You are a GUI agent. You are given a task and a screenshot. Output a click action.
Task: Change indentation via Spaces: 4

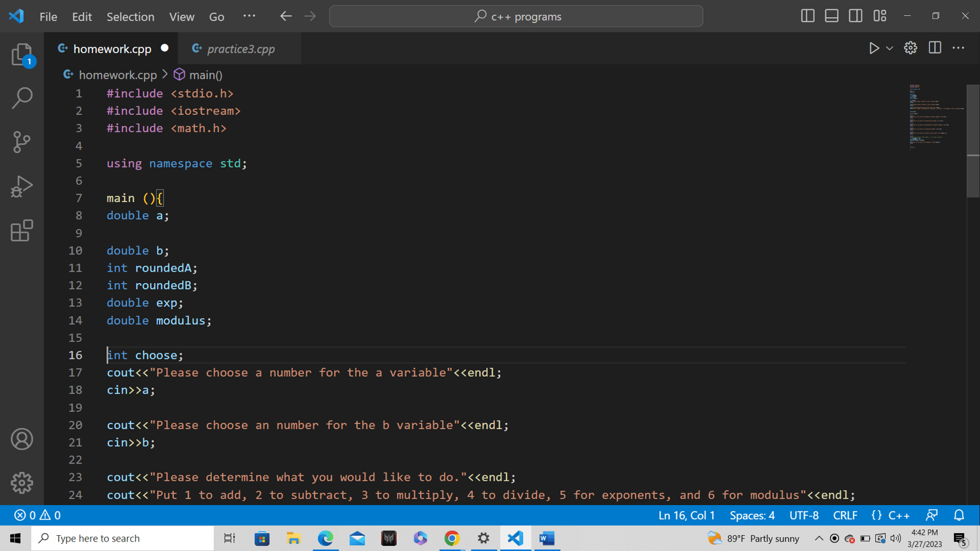click(752, 515)
